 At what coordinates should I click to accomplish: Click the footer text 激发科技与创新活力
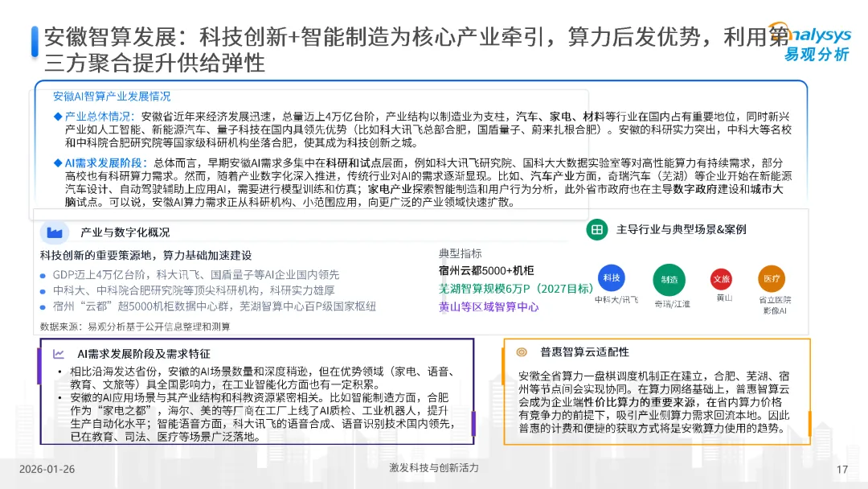pos(434,468)
